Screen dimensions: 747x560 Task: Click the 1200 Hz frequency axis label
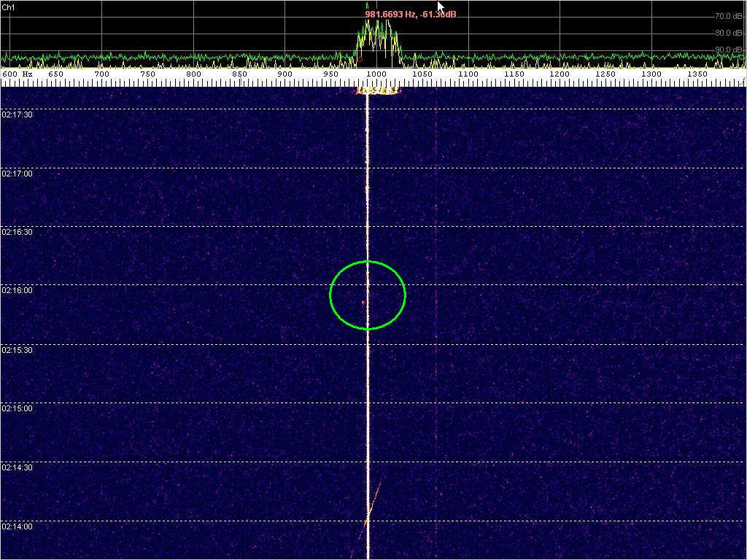point(560,74)
